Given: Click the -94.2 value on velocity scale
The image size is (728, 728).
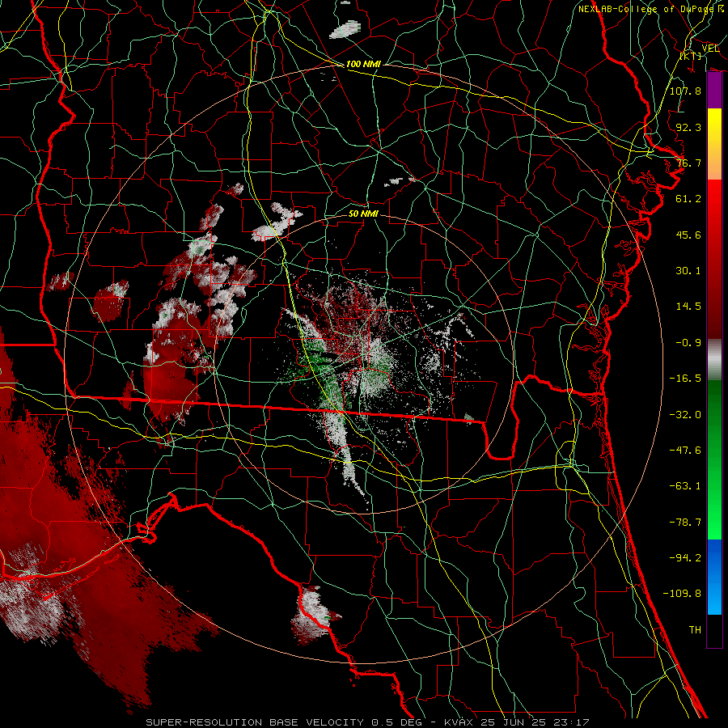Looking at the screenshot, I should (x=685, y=558).
